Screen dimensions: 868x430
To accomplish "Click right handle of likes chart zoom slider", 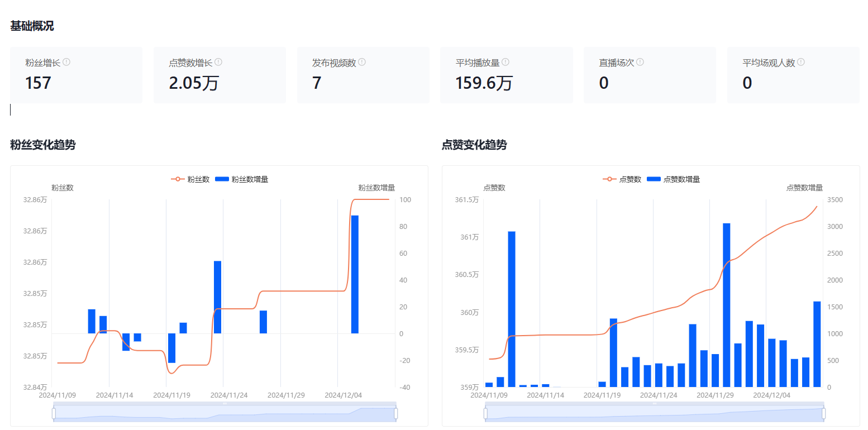I will click(x=824, y=413).
